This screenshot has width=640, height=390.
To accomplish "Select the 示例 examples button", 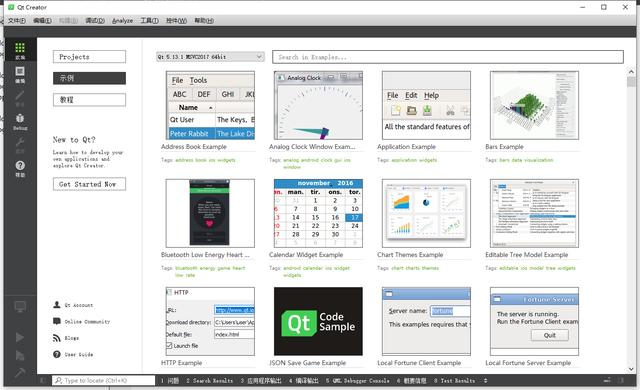I will (x=89, y=78).
